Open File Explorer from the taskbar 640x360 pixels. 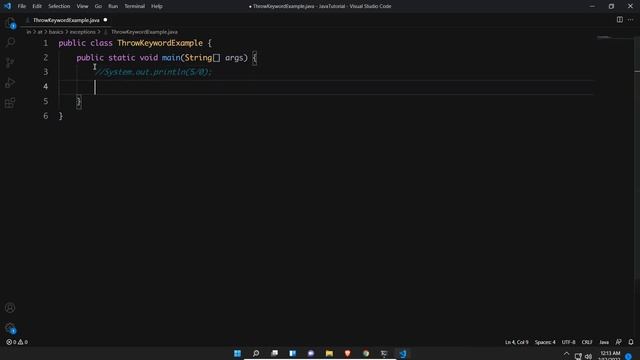click(329, 353)
